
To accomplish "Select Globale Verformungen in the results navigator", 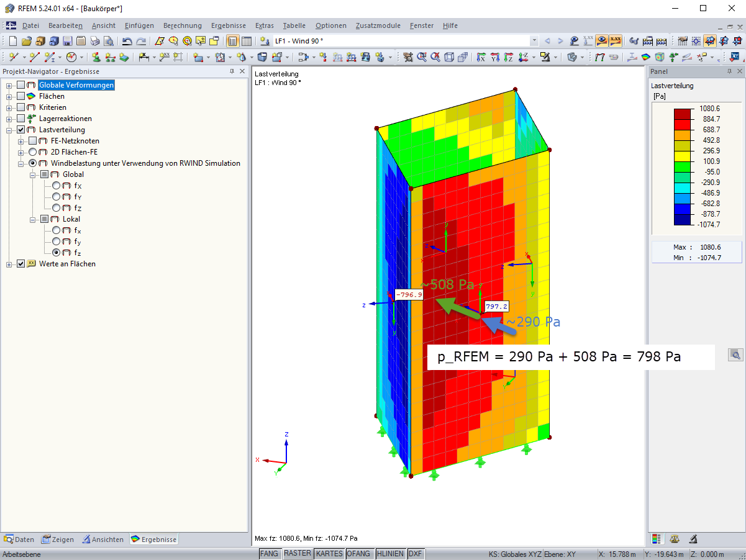I will [x=76, y=85].
